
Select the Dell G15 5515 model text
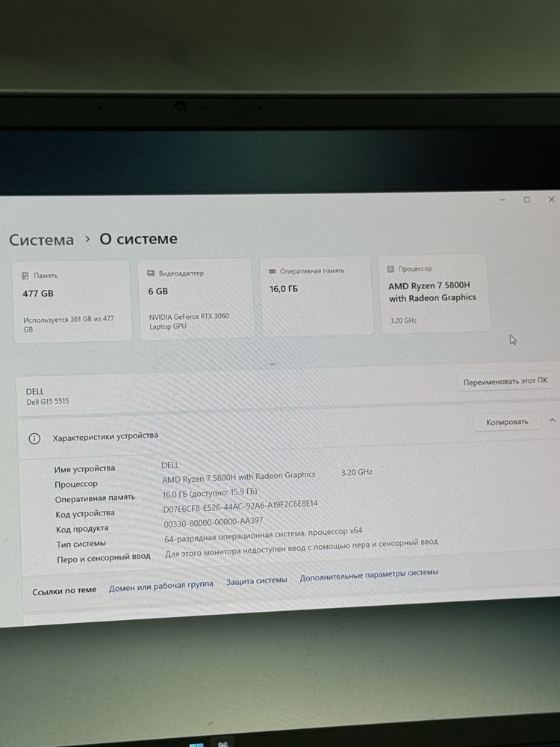48,402
